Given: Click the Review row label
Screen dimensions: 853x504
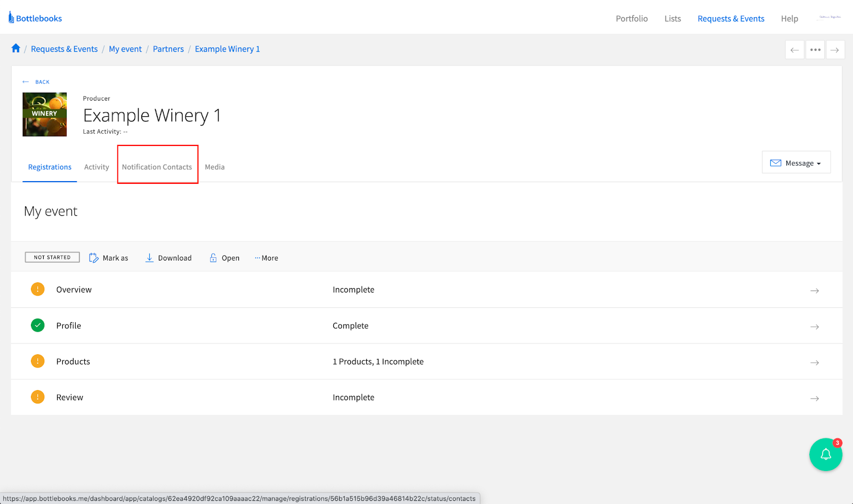Looking at the screenshot, I should 70,397.
